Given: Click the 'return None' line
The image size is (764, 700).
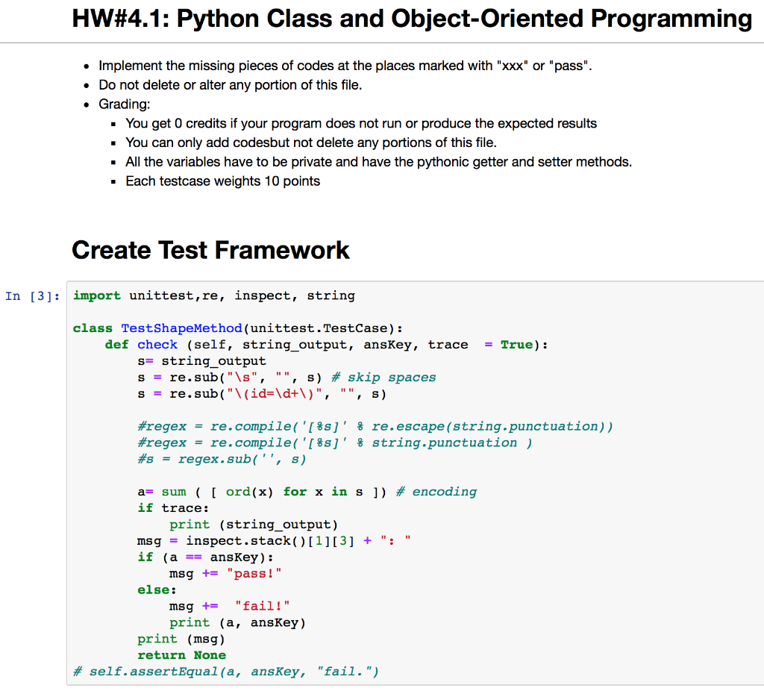Looking at the screenshot, I should (x=182, y=655).
